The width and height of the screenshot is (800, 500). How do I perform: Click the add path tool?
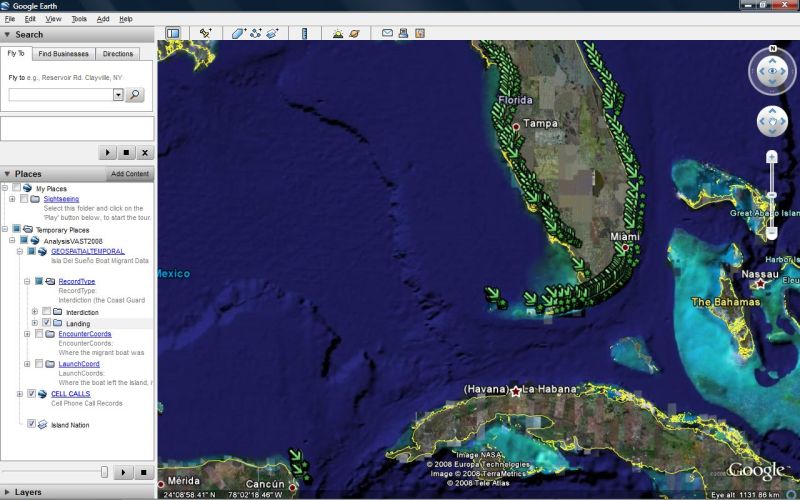[x=256, y=34]
